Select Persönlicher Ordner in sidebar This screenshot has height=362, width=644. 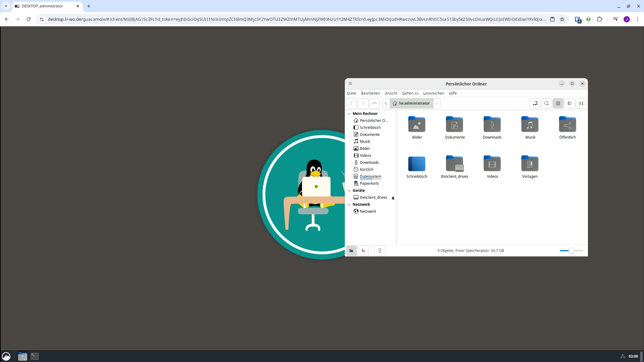coord(371,121)
